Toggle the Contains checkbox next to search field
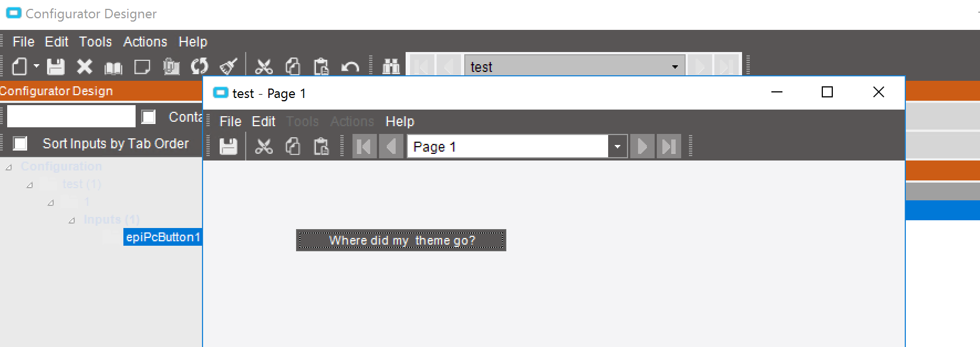The width and height of the screenshot is (980, 347). click(x=148, y=117)
